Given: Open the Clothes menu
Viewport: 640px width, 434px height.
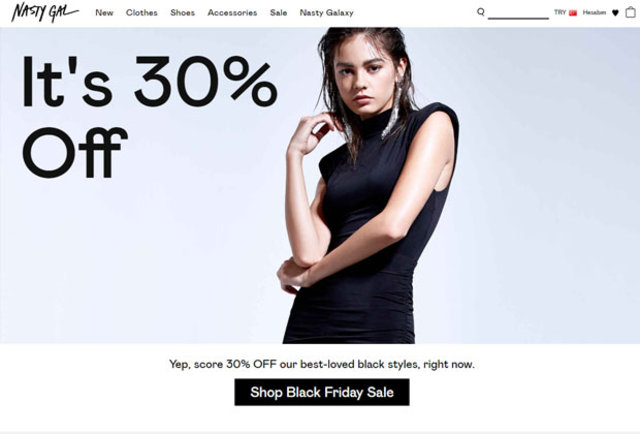Looking at the screenshot, I should [x=142, y=13].
